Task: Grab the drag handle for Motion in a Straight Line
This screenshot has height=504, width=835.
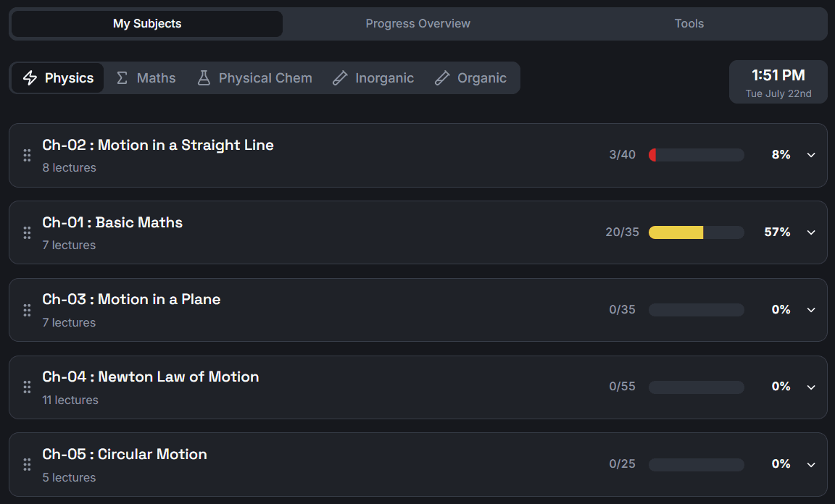Action: [27, 155]
